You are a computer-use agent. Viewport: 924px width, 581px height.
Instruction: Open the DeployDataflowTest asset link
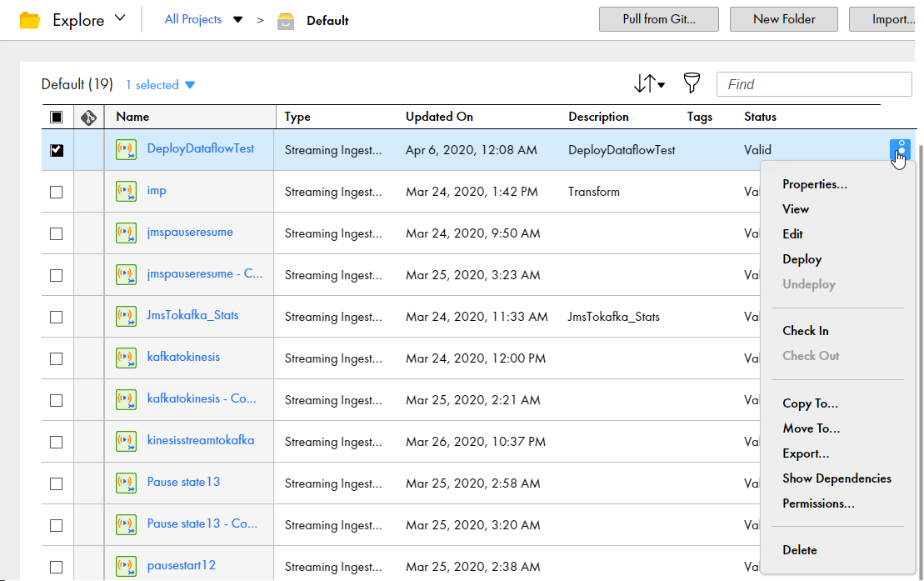(x=200, y=148)
